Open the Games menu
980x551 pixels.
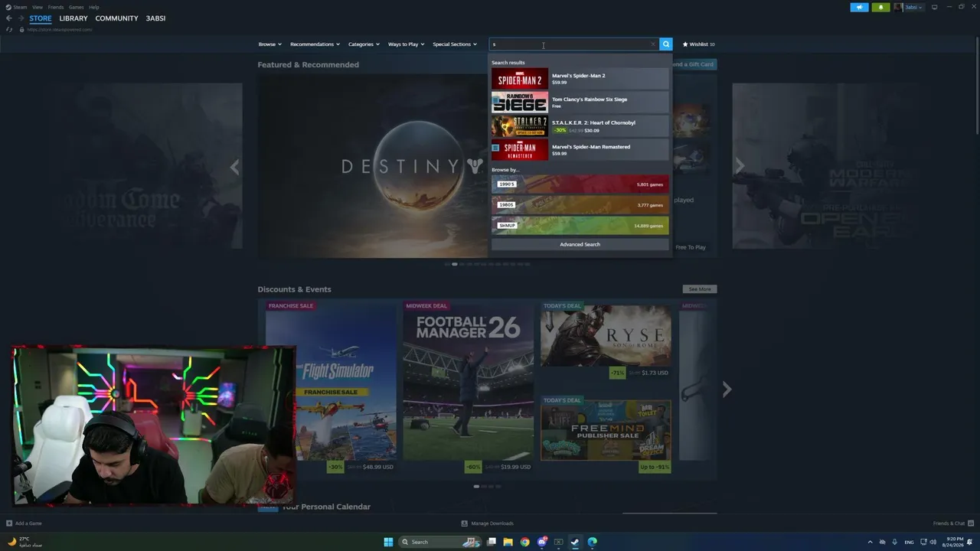pyautogui.click(x=77, y=7)
